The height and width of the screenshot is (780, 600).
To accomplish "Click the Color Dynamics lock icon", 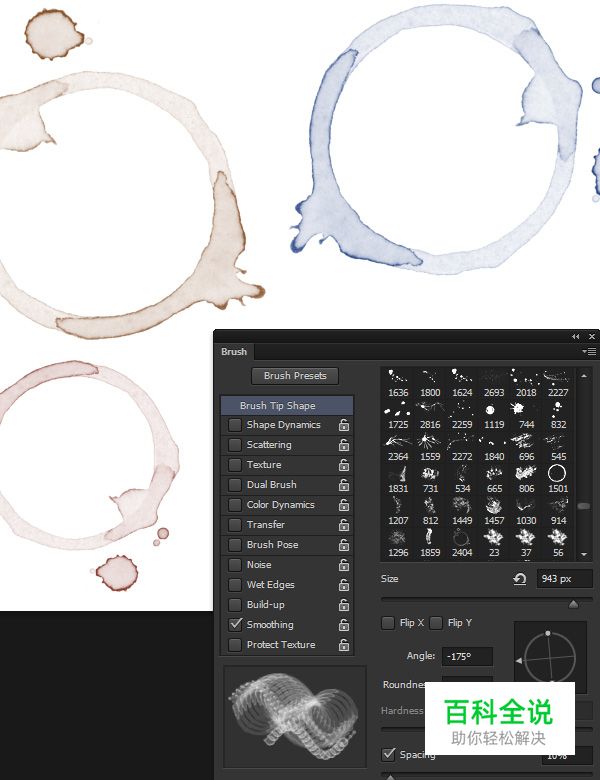I will (x=344, y=505).
